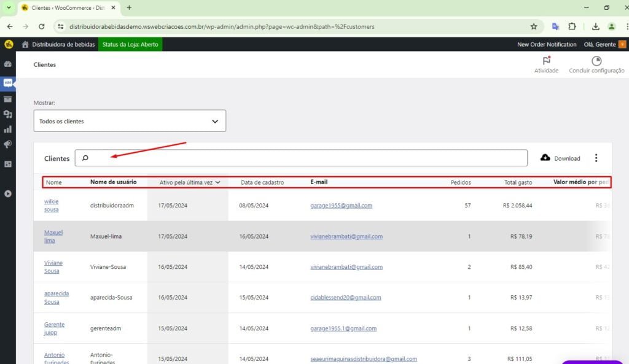Sort the table by Nome de usuário
Image resolution: width=629 pixels, height=364 pixels.
click(113, 182)
